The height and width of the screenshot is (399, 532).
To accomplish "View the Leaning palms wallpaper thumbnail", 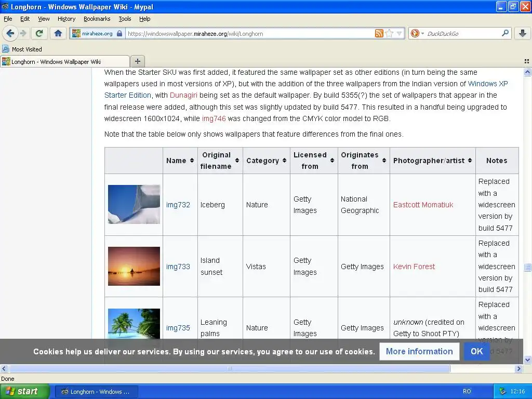I will (134, 323).
